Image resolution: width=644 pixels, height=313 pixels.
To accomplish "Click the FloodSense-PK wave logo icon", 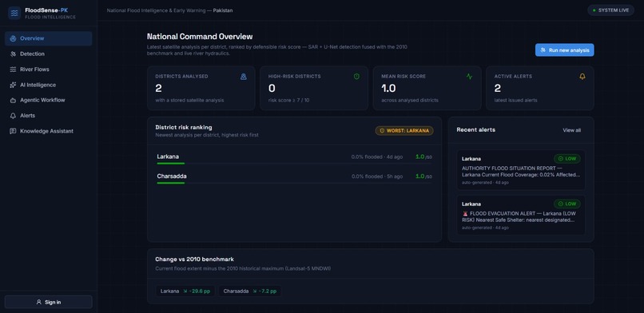I will [14, 13].
